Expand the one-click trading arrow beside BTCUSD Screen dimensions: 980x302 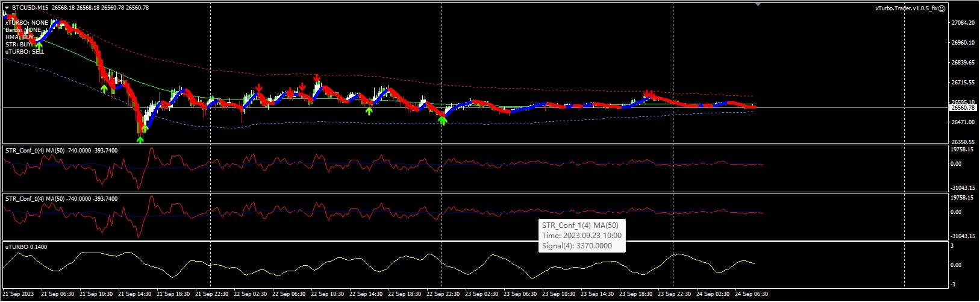[7, 8]
